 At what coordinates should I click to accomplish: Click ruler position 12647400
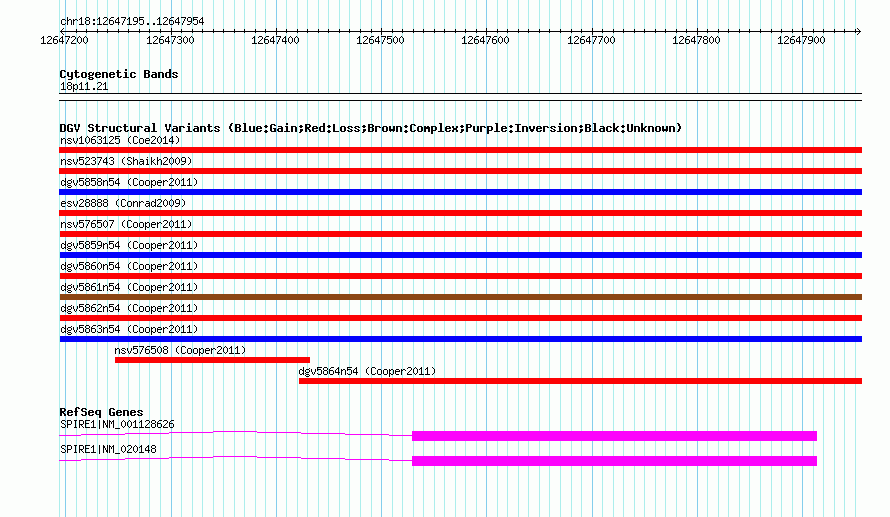[275, 40]
